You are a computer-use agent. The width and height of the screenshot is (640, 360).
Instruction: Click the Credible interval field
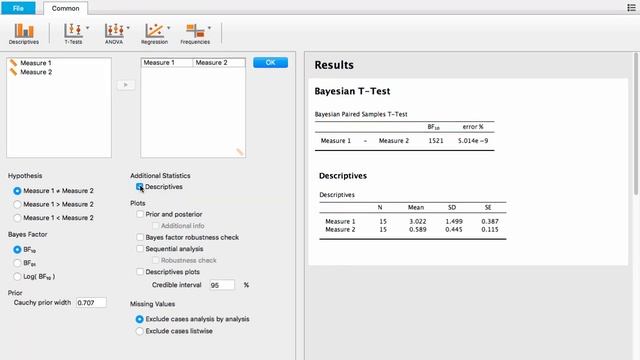[x=222, y=285]
